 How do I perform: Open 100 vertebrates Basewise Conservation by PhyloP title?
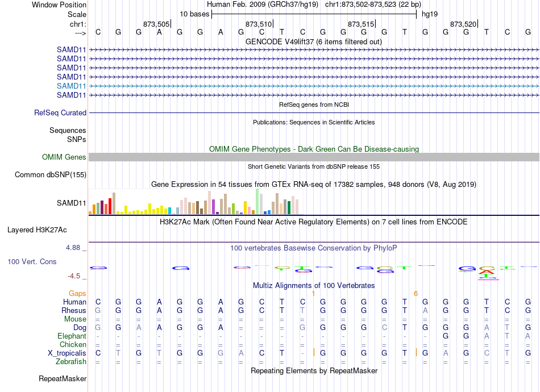[314, 248]
